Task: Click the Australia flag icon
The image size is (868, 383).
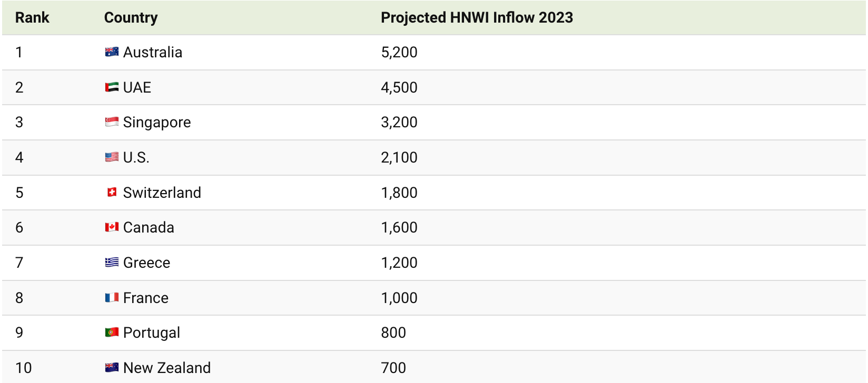Action: [112, 52]
